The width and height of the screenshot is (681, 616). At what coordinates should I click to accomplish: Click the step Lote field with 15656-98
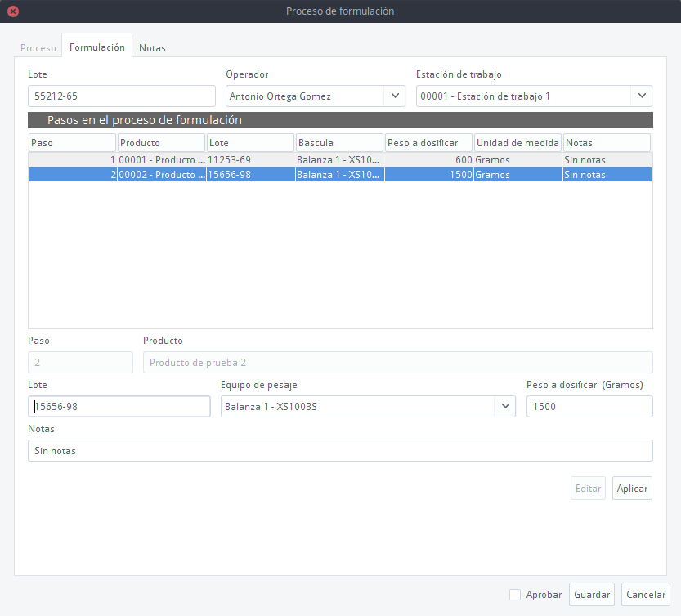tap(119, 406)
